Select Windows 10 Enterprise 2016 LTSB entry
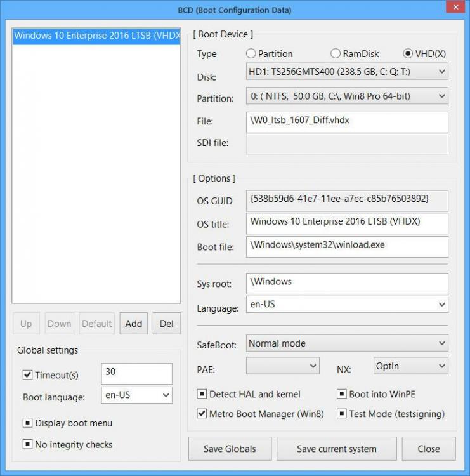The image size is (470, 476). tap(96, 36)
